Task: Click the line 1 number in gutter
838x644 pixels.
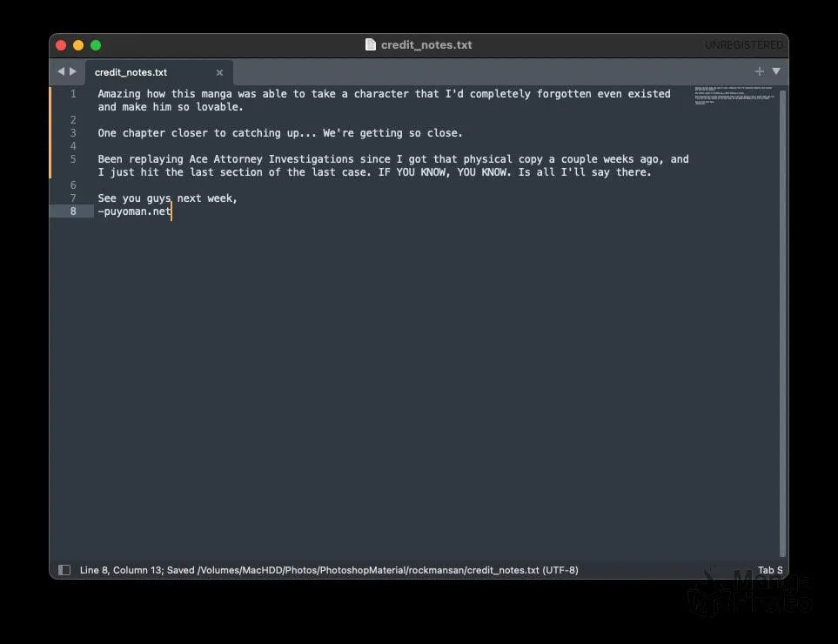Action: point(73,94)
